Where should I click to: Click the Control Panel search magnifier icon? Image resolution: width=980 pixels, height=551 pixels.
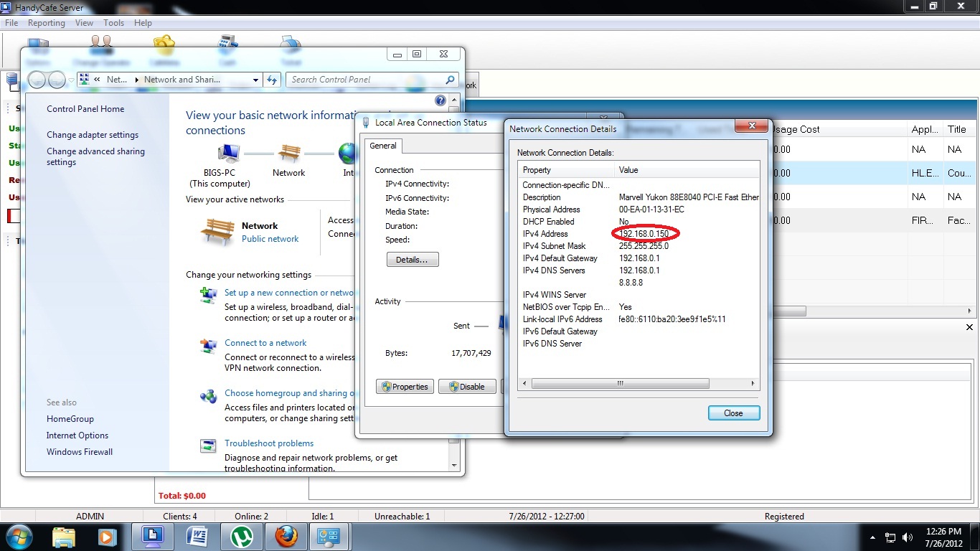point(451,80)
